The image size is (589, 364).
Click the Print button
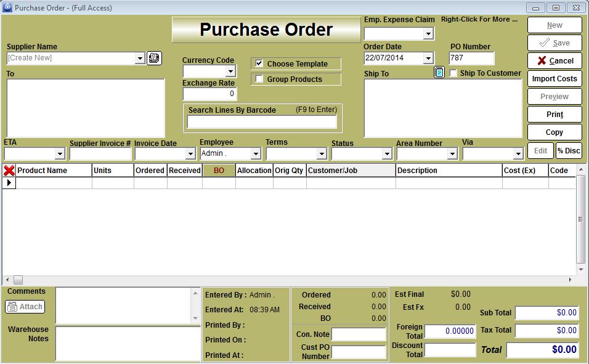pos(554,115)
